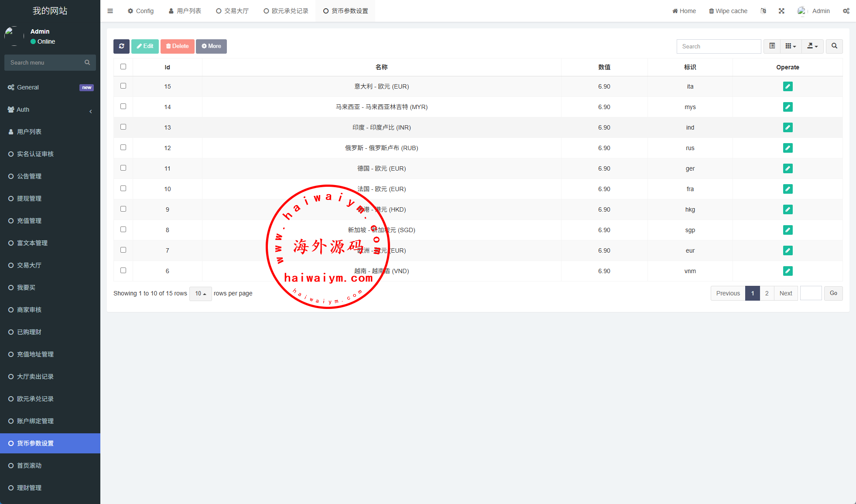This screenshot has height=504, width=856.
Task: Open the rows per page dropdown
Action: coord(200,294)
